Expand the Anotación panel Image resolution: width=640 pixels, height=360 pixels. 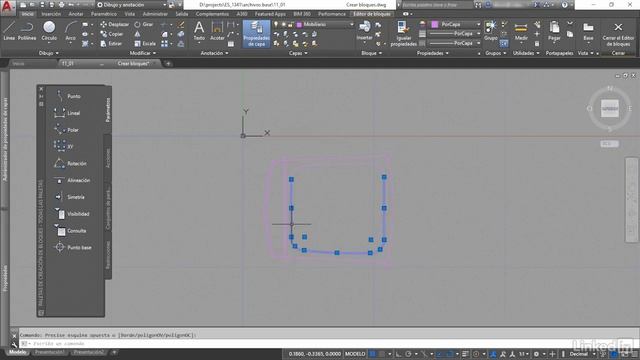pyautogui.click(x=214, y=53)
